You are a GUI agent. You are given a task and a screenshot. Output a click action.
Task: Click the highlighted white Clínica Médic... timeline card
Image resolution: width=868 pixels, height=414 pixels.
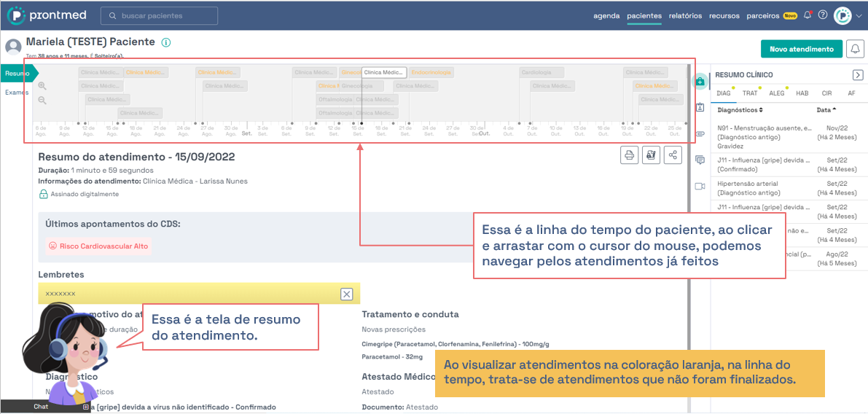coord(384,72)
